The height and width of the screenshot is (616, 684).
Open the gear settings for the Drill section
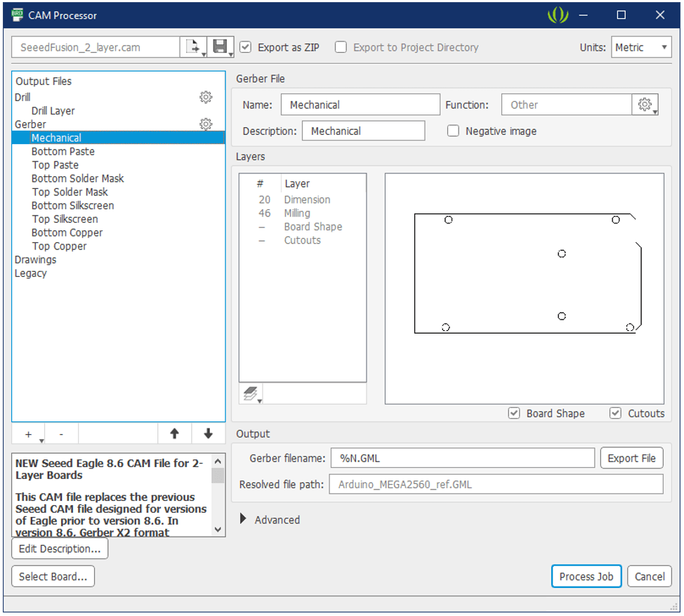[x=206, y=97]
